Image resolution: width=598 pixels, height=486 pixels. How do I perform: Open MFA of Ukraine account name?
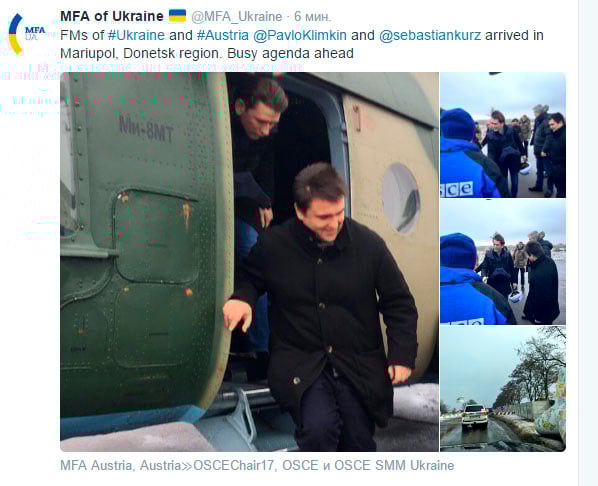point(112,16)
